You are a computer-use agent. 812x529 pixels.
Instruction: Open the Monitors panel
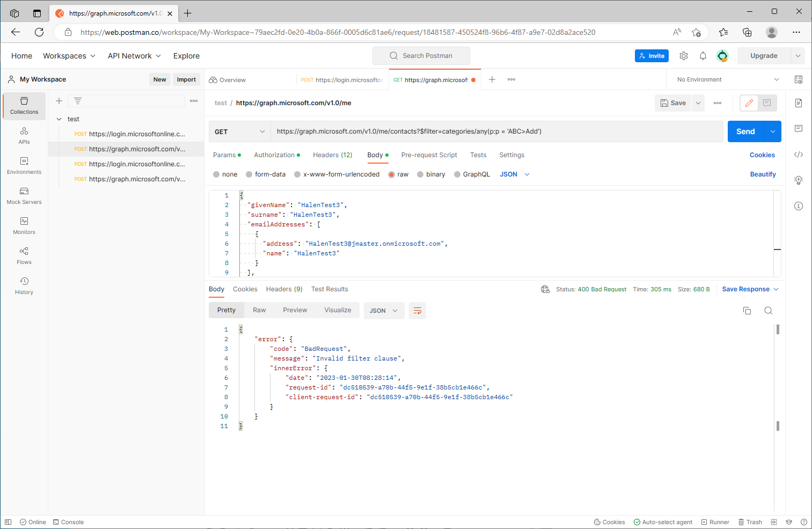point(24,226)
